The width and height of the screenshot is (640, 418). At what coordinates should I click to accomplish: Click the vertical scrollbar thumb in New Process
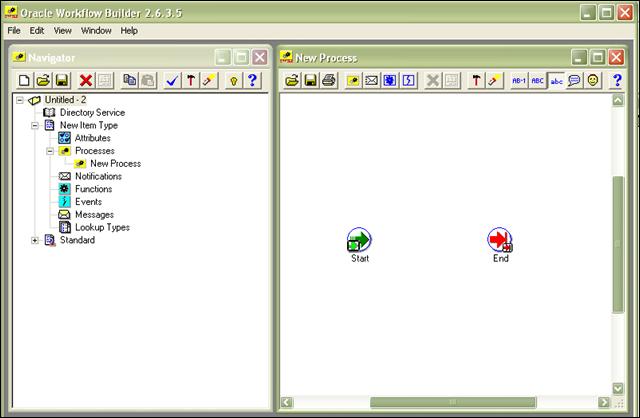point(618,244)
